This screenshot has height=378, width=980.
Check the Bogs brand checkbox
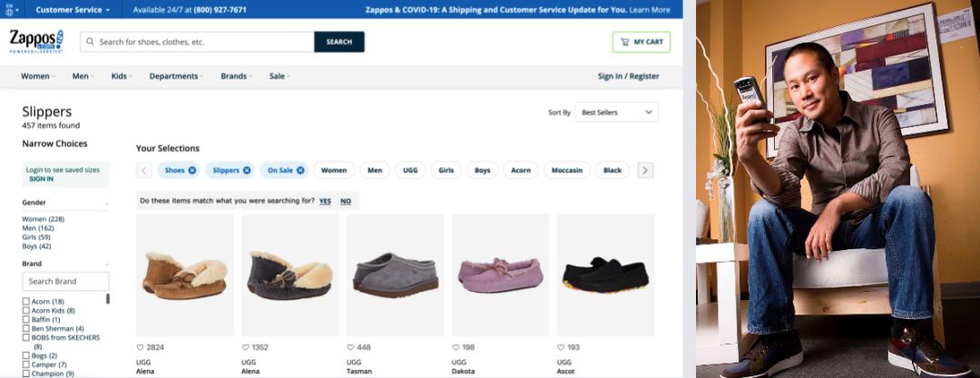click(x=25, y=355)
